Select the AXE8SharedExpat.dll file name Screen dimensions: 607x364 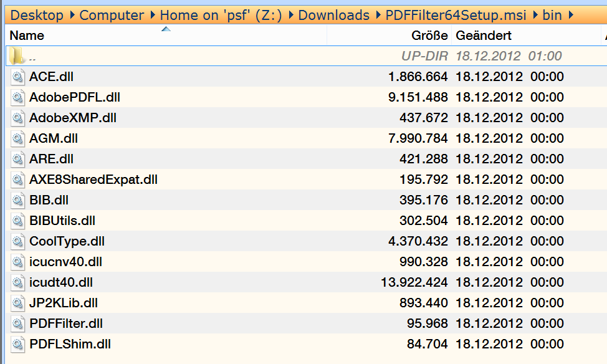point(93,180)
